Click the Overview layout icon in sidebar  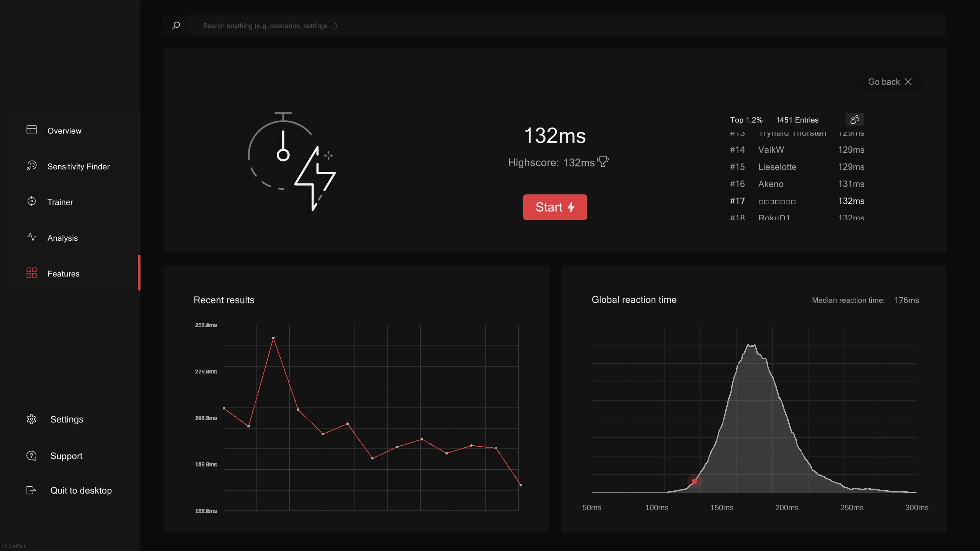point(31,130)
